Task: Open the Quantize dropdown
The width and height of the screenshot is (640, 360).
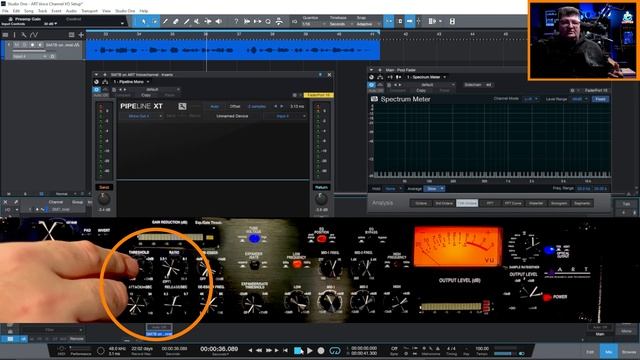Action: click(x=314, y=24)
